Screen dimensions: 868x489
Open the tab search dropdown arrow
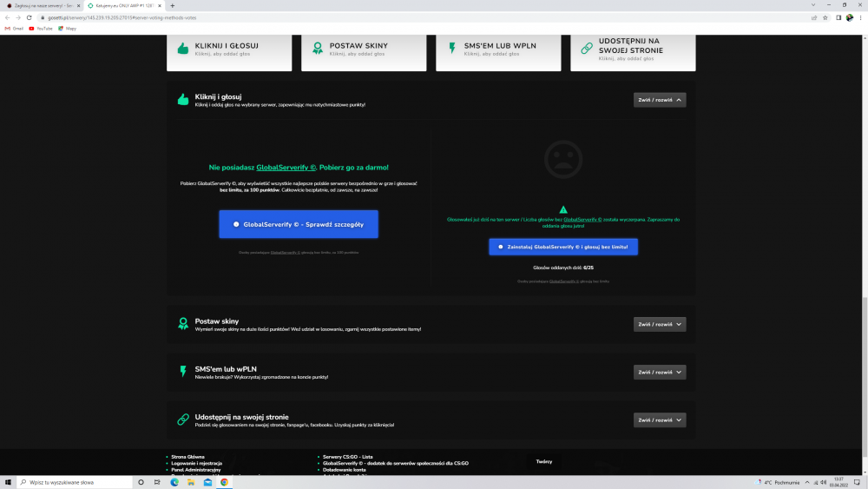click(x=813, y=5)
